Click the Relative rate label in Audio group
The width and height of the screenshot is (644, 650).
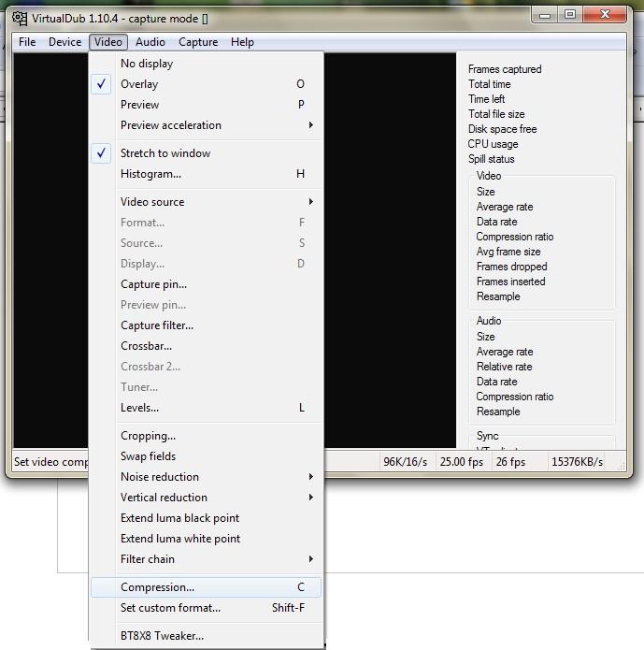pos(505,367)
